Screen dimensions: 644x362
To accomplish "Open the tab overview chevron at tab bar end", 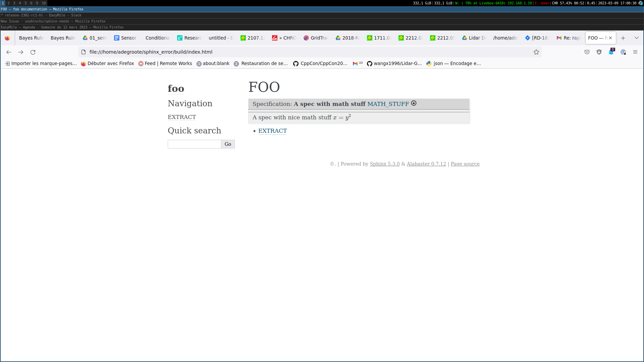I will (x=636, y=38).
